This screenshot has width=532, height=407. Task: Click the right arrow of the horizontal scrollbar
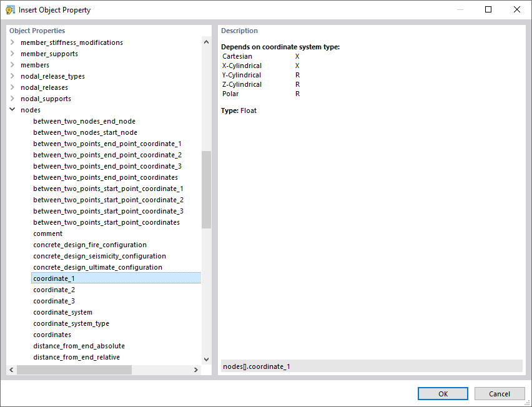[x=196, y=370]
